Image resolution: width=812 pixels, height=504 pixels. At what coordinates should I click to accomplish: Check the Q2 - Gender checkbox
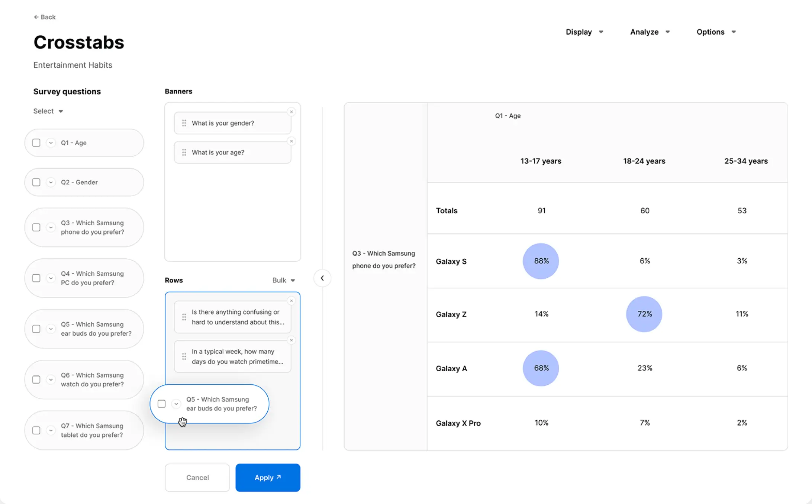pyautogui.click(x=36, y=182)
